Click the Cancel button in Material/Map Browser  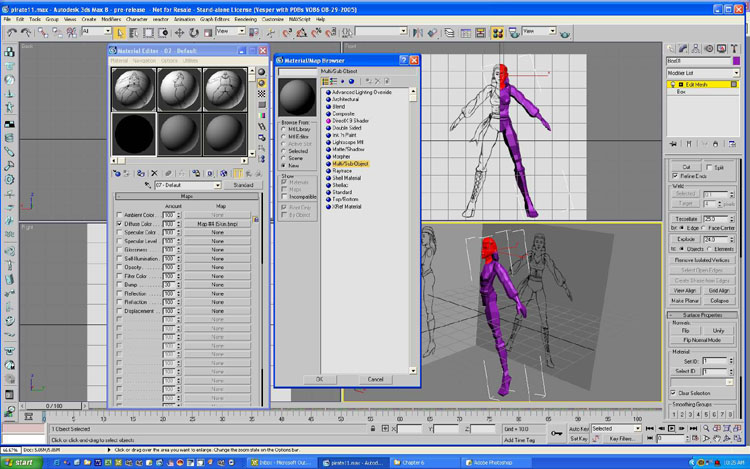[x=375, y=379]
